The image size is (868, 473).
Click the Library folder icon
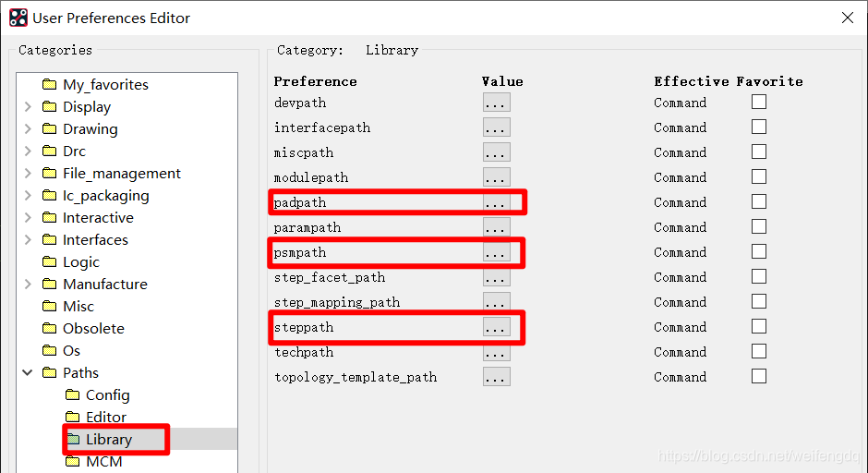coord(73,439)
